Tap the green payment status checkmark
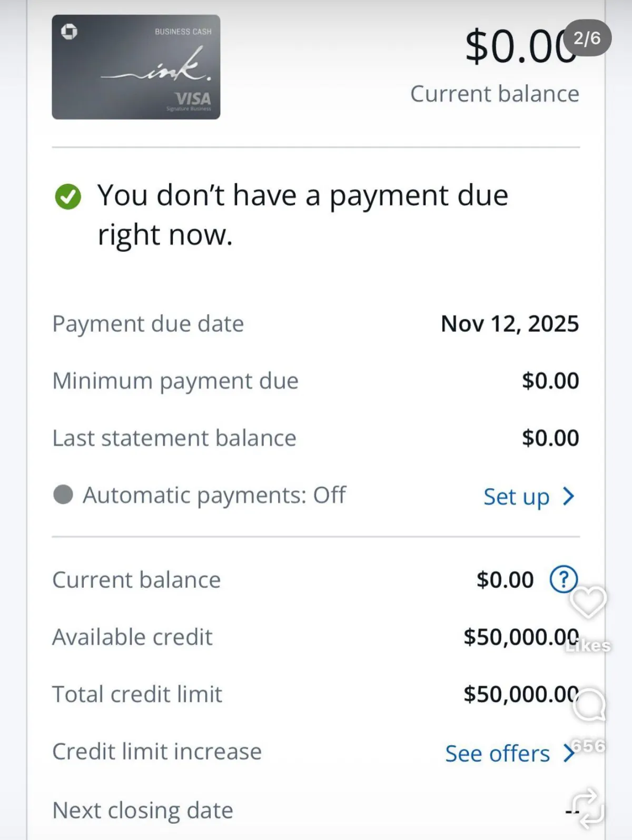632x840 pixels. (68, 196)
